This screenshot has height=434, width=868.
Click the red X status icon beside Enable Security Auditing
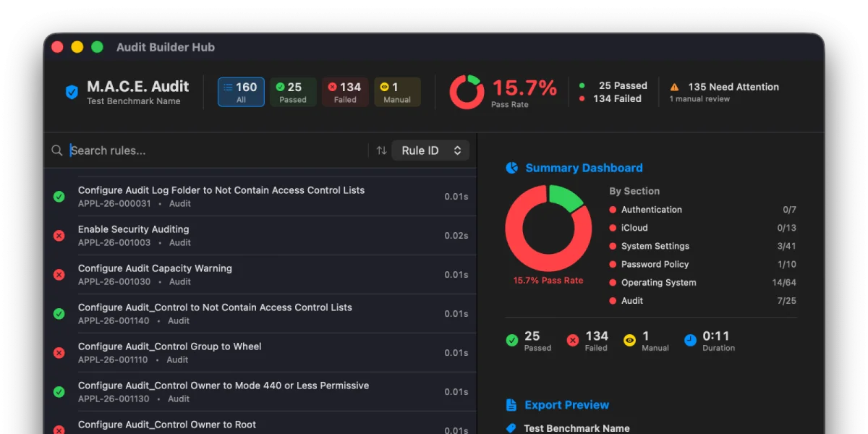point(59,235)
